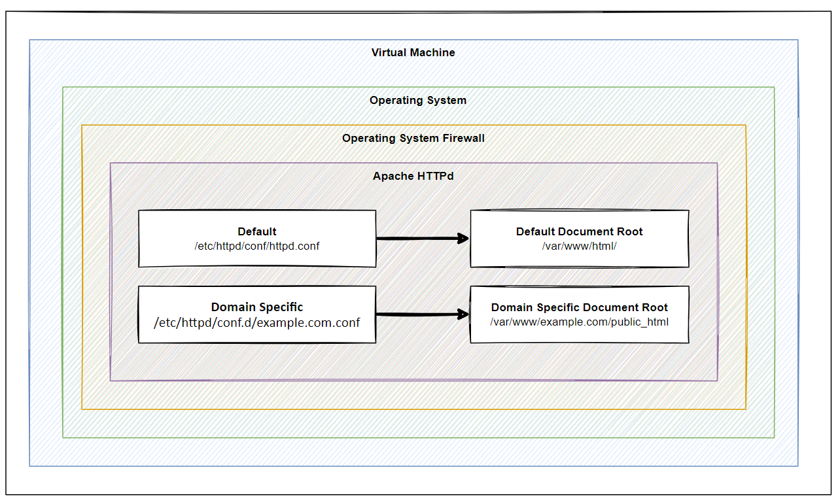Click the /etc/httpd/conf/httpd.conf path text

point(257,246)
